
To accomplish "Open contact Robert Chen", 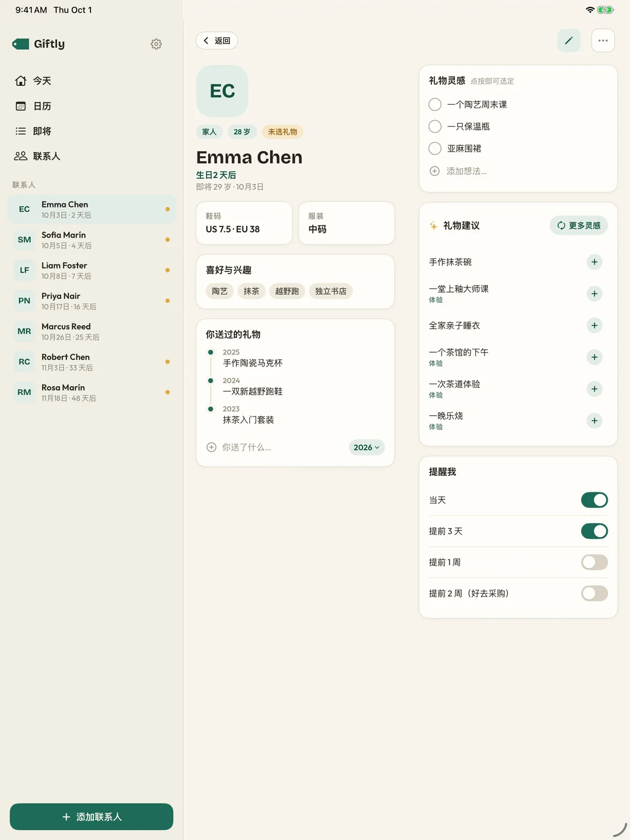I will tap(92, 362).
